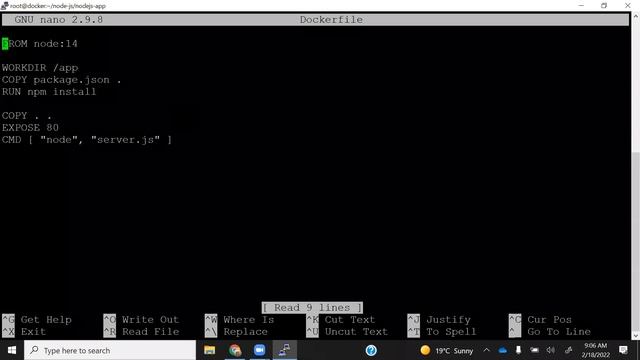Open the OneDrive cloud tray icon
The height and width of the screenshot is (360, 640).
point(502,350)
